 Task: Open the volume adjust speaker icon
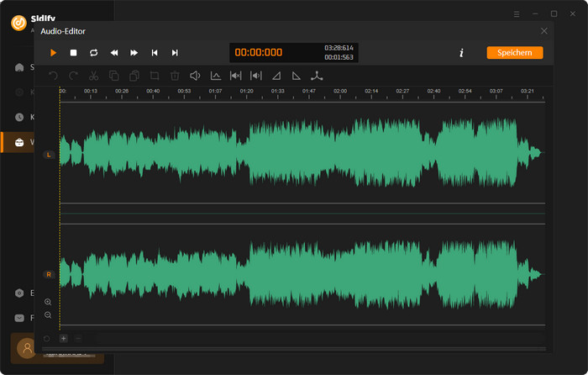pos(195,76)
